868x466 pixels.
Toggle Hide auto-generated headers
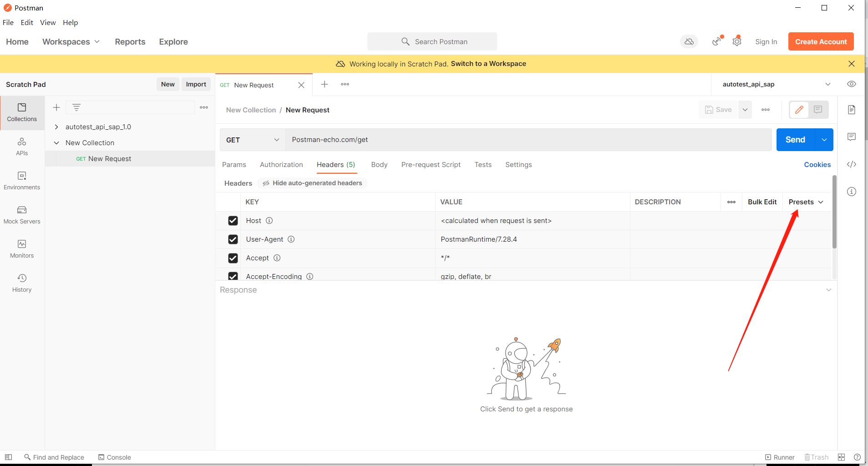[x=312, y=183]
